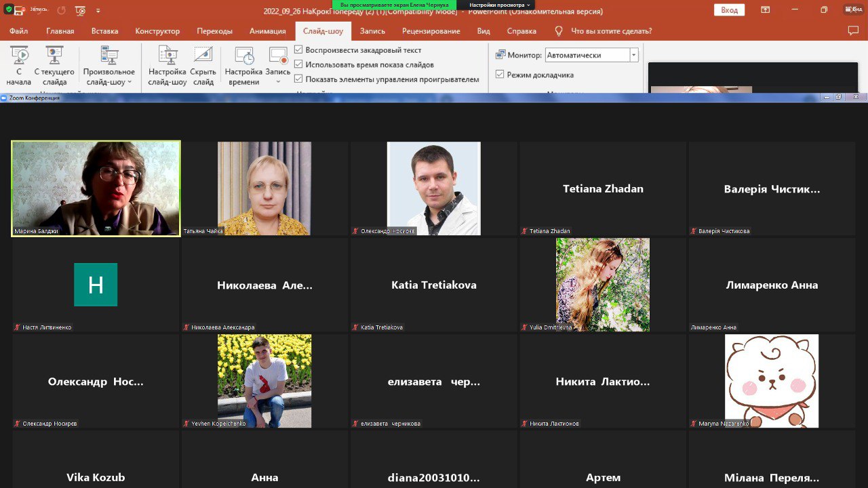Click the Zoom encryption shield icon
The width and height of the screenshot is (868, 488).
(8, 10)
